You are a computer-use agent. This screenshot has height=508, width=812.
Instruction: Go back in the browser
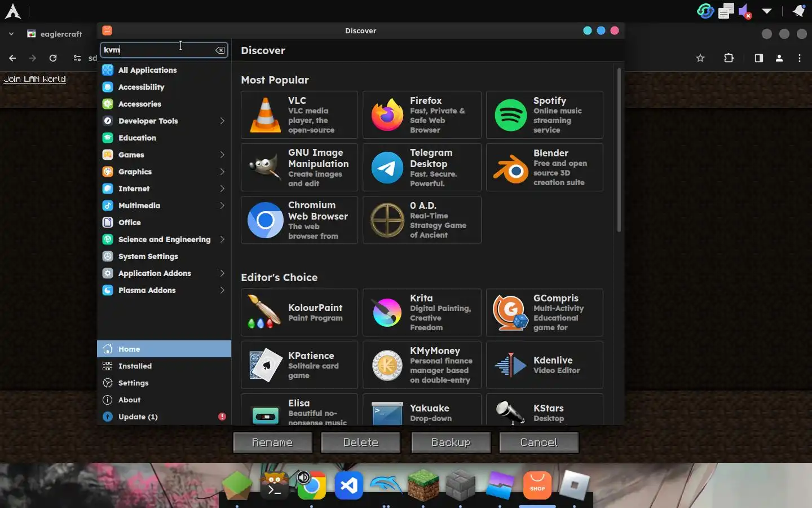[x=12, y=58]
